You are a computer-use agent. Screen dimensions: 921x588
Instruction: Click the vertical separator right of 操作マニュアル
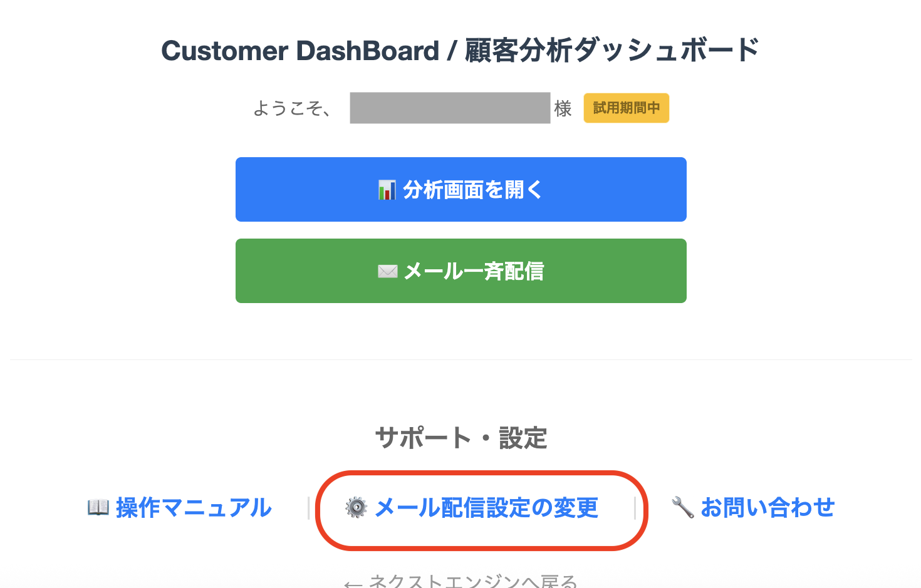click(x=308, y=508)
